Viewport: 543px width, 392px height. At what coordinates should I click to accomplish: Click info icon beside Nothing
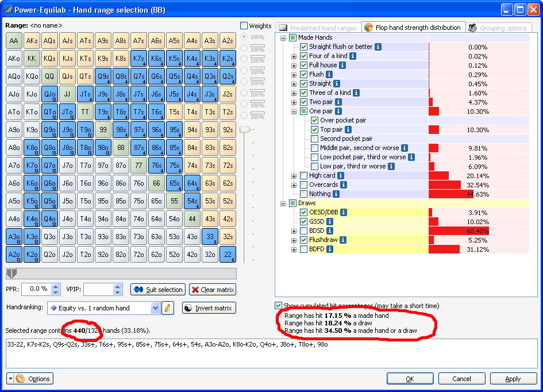[x=336, y=194]
